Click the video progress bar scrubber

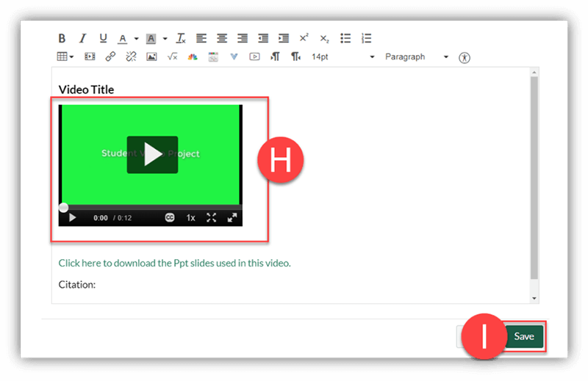(x=64, y=208)
